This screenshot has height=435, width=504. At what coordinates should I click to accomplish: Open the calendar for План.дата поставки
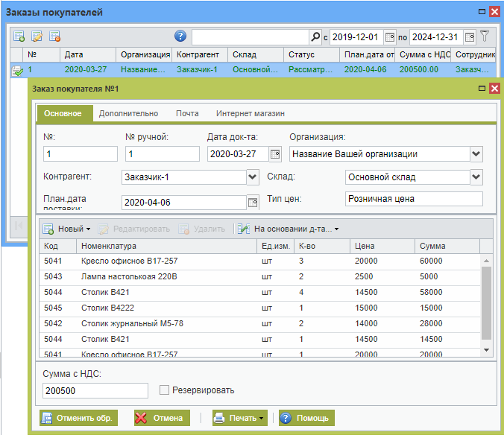[253, 202]
